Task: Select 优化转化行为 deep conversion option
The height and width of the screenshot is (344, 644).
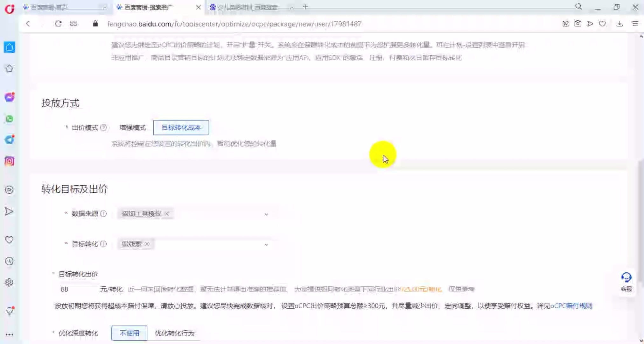Action: (x=175, y=333)
